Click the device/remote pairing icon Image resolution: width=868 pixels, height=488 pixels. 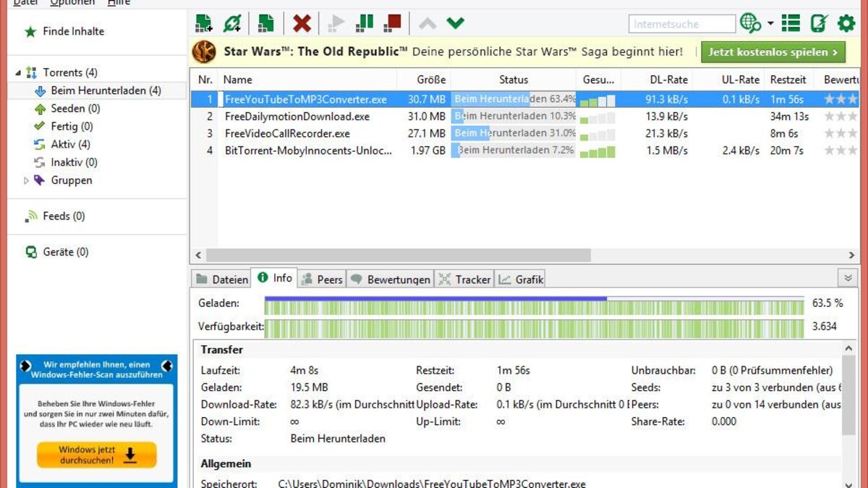[x=818, y=22]
